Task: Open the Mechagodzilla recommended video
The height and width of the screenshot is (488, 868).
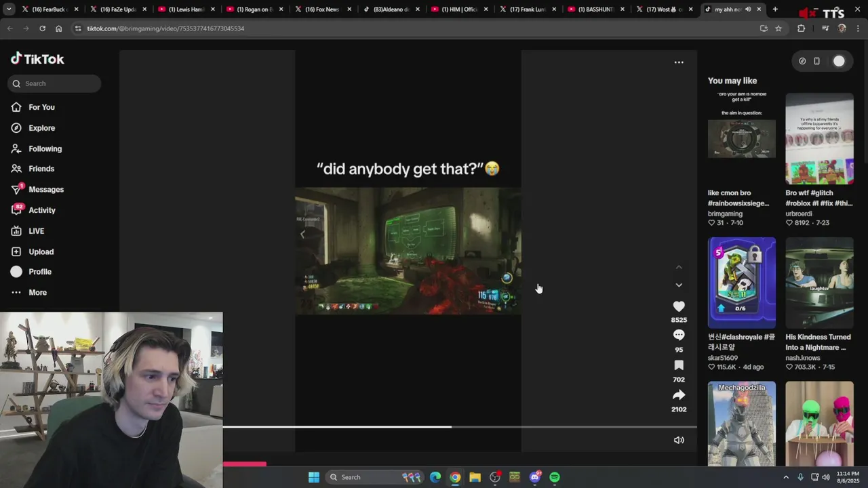Action: point(742,424)
